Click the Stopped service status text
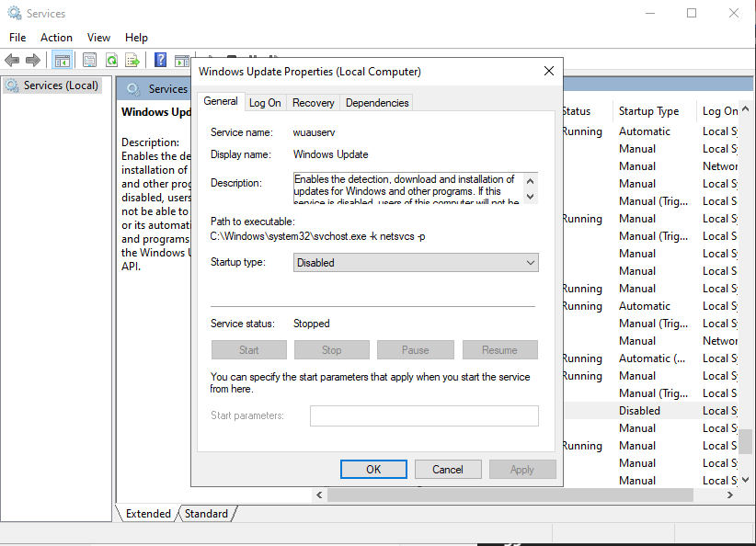 click(x=312, y=324)
